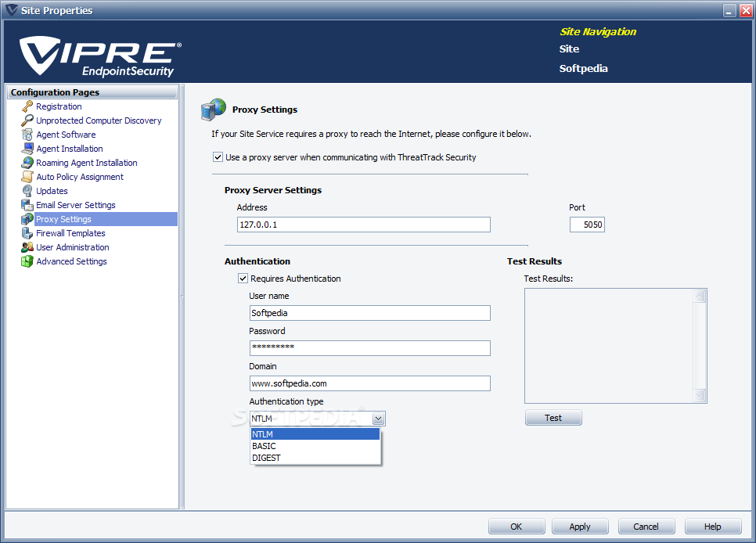Click the Registration key icon

[x=27, y=106]
